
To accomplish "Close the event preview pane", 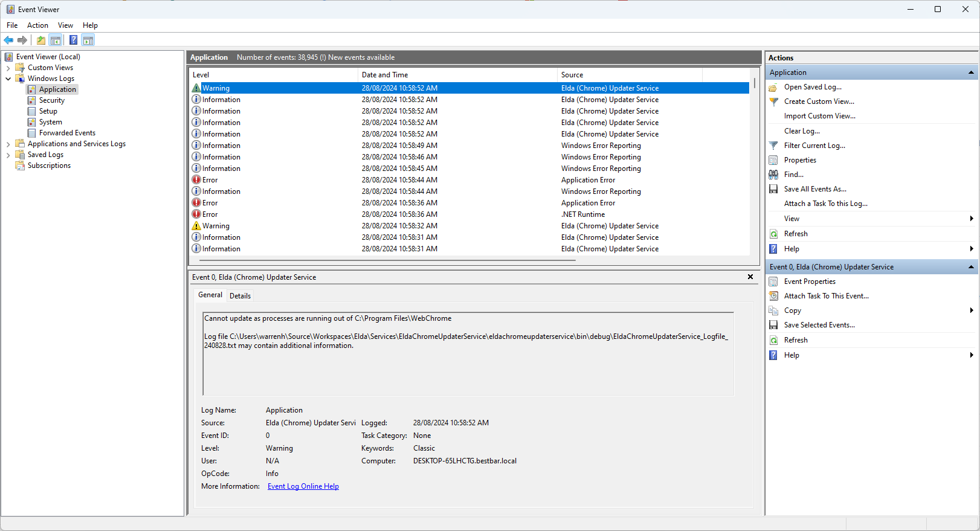I will coord(750,277).
